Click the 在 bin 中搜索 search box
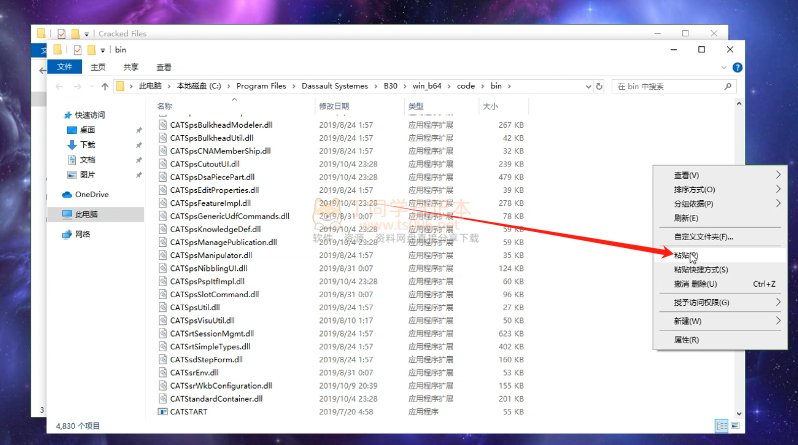 tap(674, 87)
